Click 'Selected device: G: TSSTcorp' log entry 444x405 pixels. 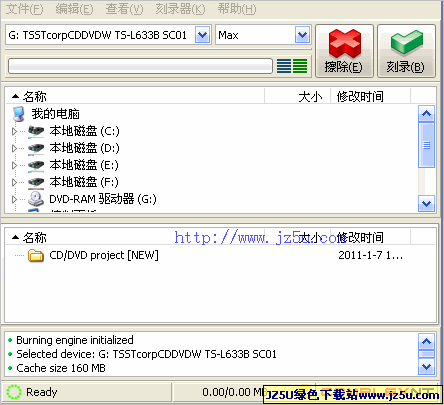coord(146,354)
